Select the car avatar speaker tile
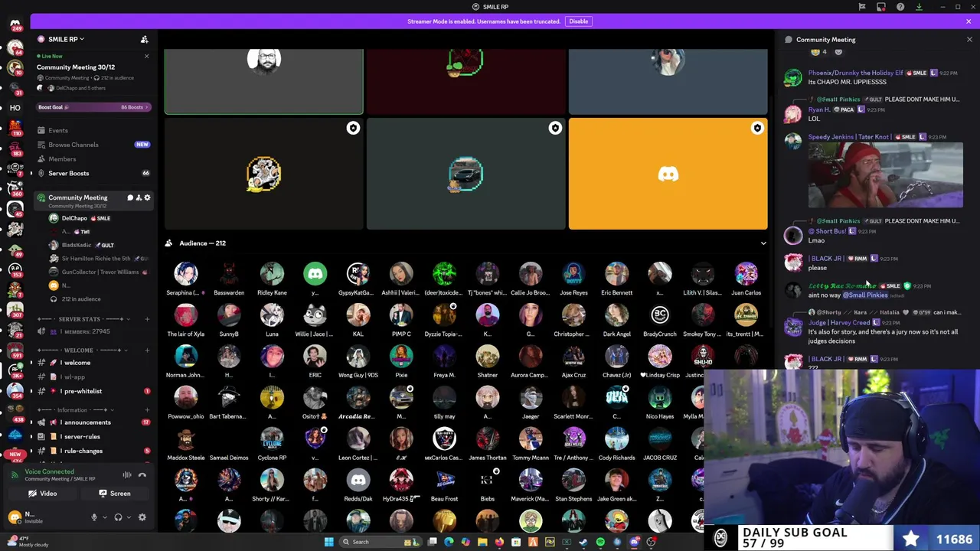 tap(465, 174)
